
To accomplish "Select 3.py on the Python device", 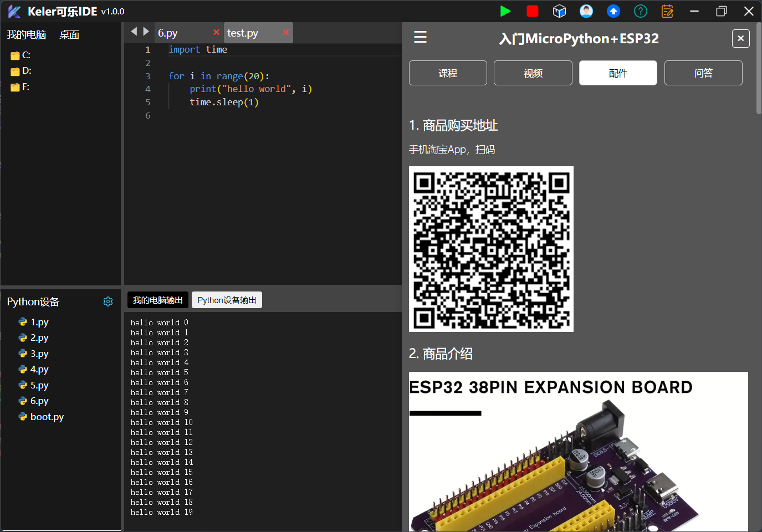I will tap(34, 354).
